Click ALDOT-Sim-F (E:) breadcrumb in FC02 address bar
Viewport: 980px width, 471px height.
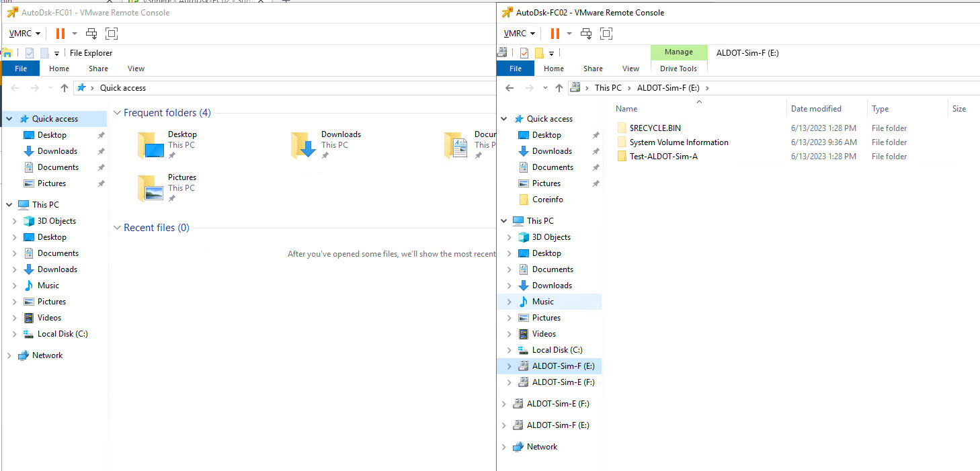(x=668, y=88)
